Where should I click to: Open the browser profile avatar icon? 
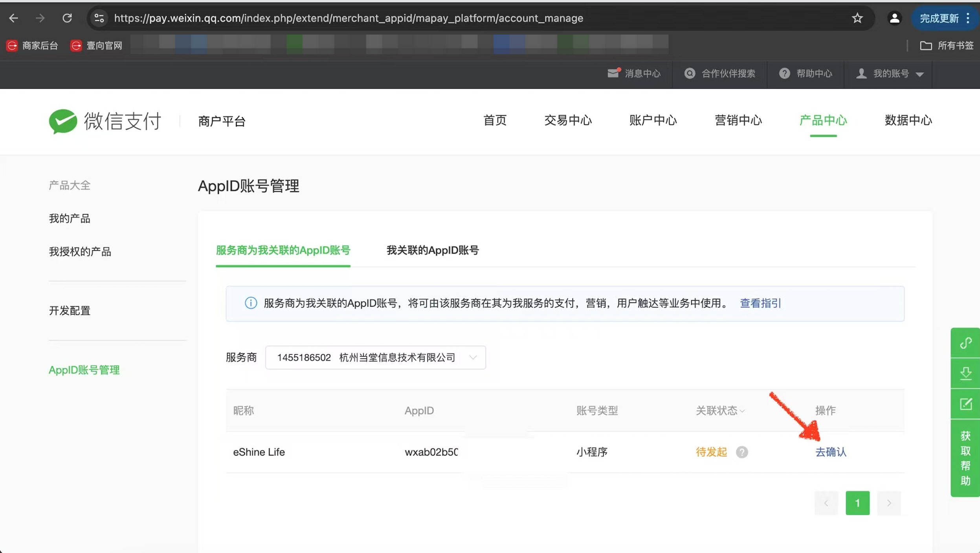pos(894,18)
